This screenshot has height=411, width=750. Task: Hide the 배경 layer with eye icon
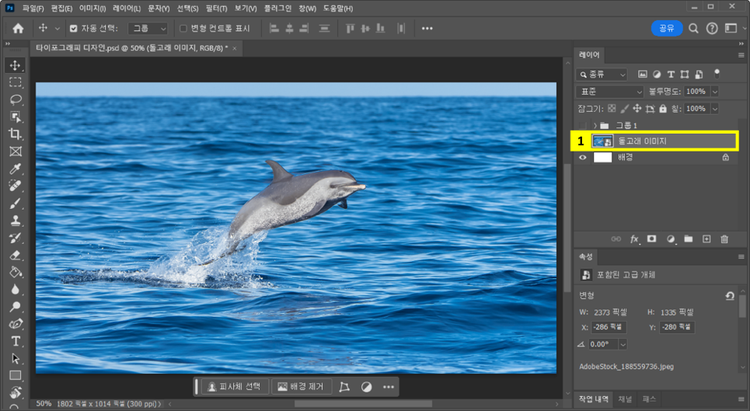click(583, 157)
